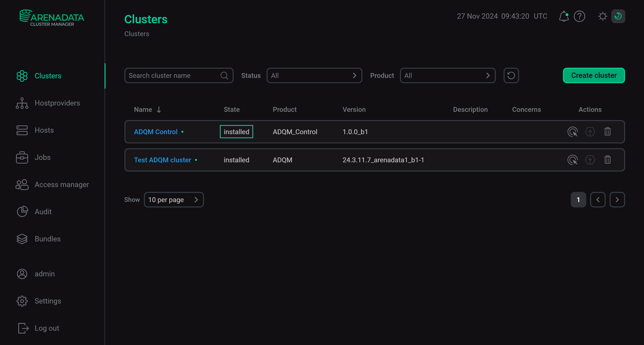Open the Audit section

tap(43, 212)
